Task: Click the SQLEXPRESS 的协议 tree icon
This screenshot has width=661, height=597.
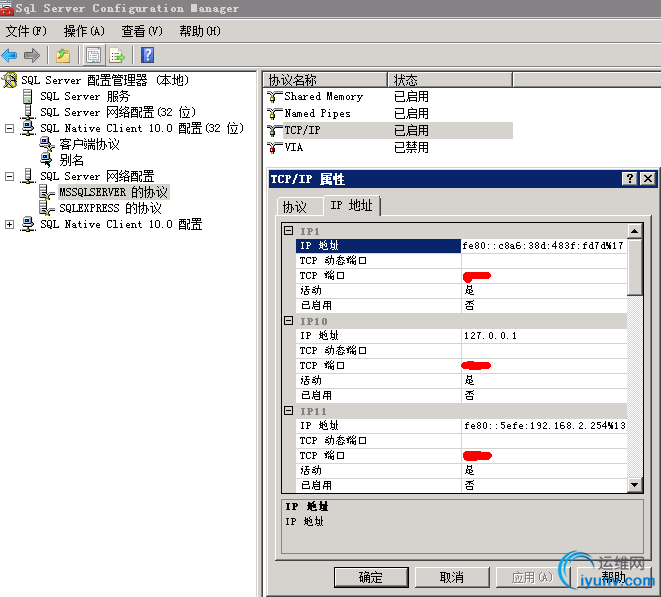Action: pos(46,208)
